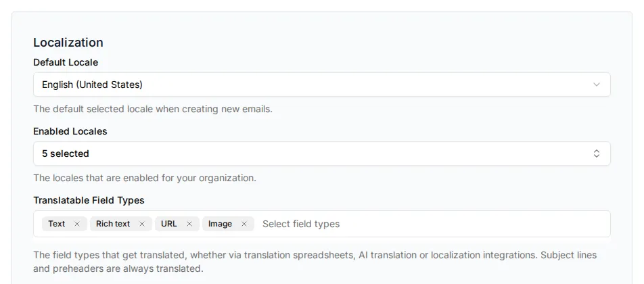644x284 pixels.
Task: Open the Default Locale dropdown
Action: [321, 85]
